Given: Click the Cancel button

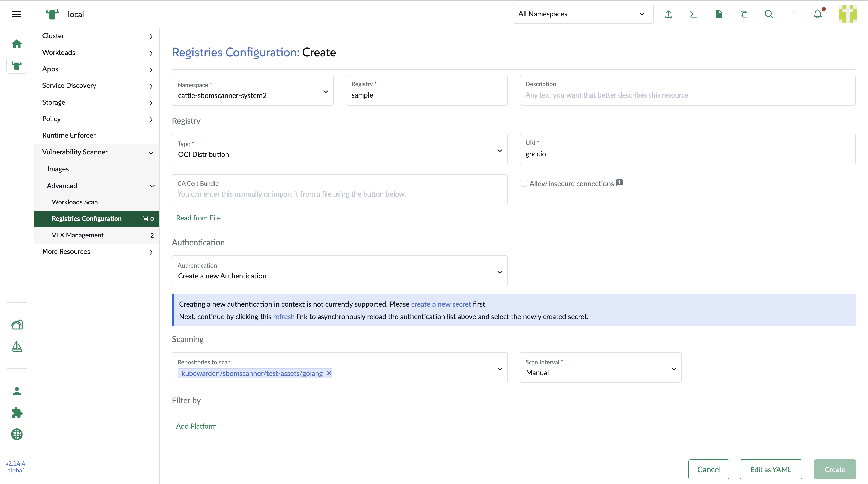Looking at the screenshot, I should click(x=709, y=469).
